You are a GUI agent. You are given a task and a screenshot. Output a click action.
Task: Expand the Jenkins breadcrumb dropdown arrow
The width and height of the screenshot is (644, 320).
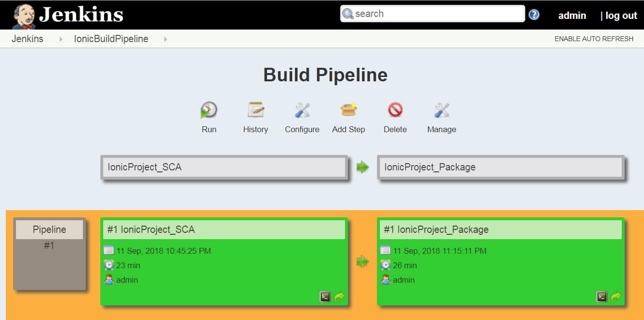(61, 39)
